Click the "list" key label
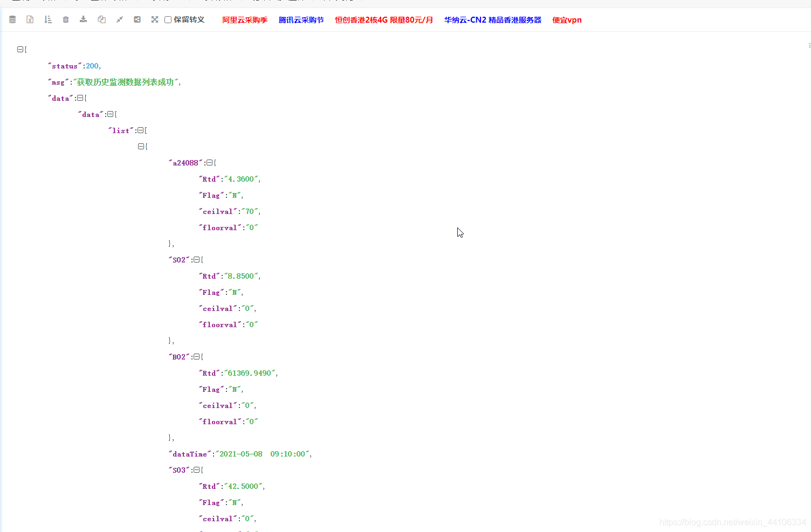811x532 pixels. pos(121,130)
